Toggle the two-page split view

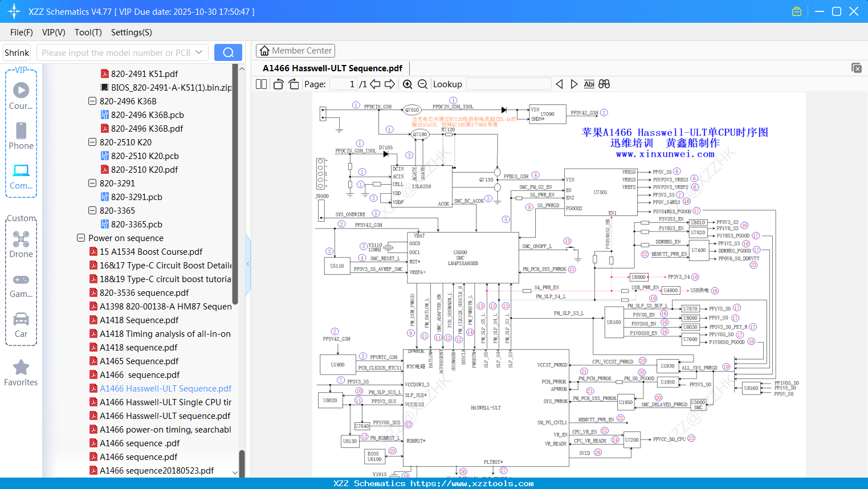[262, 84]
